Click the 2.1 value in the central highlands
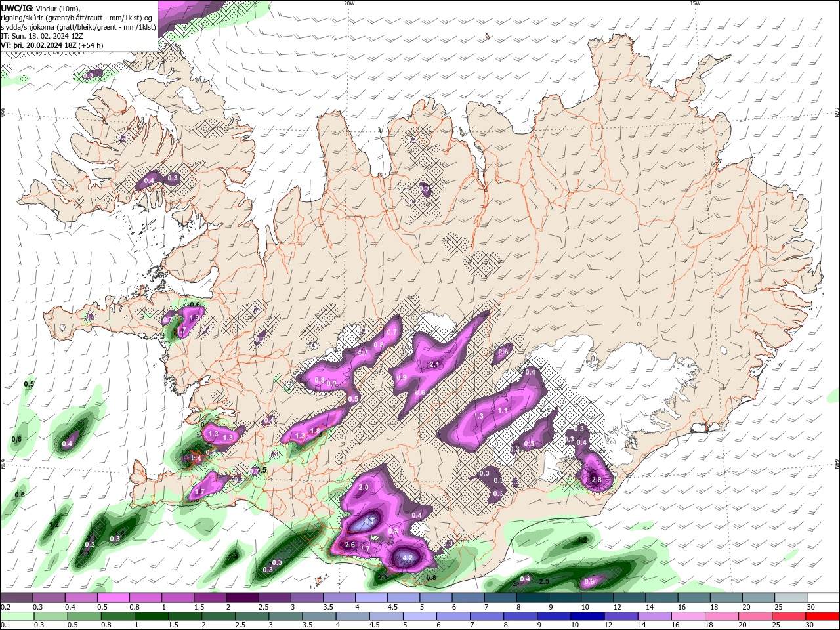The height and width of the screenshot is (630, 840). tap(434, 365)
